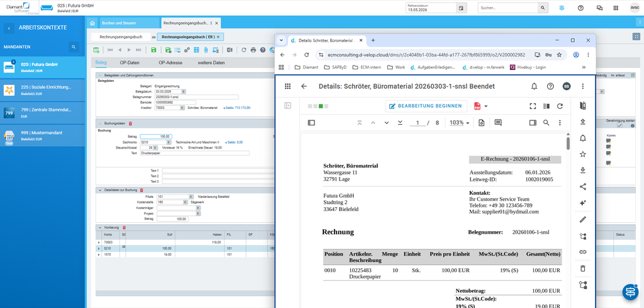Click the calendar icon beside Referenzdatum
The width and height of the screenshot is (644, 308).
pyautogui.click(x=461, y=8)
